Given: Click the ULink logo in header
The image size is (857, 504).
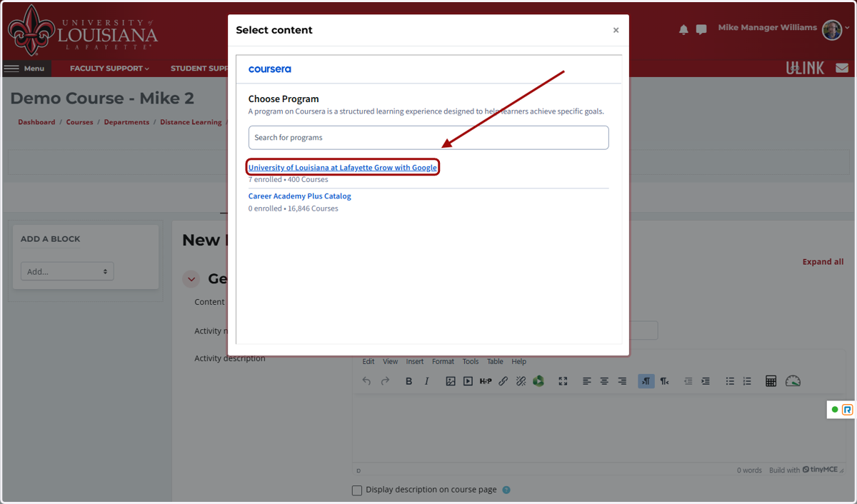Looking at the screenshot, I should (805, 69).
